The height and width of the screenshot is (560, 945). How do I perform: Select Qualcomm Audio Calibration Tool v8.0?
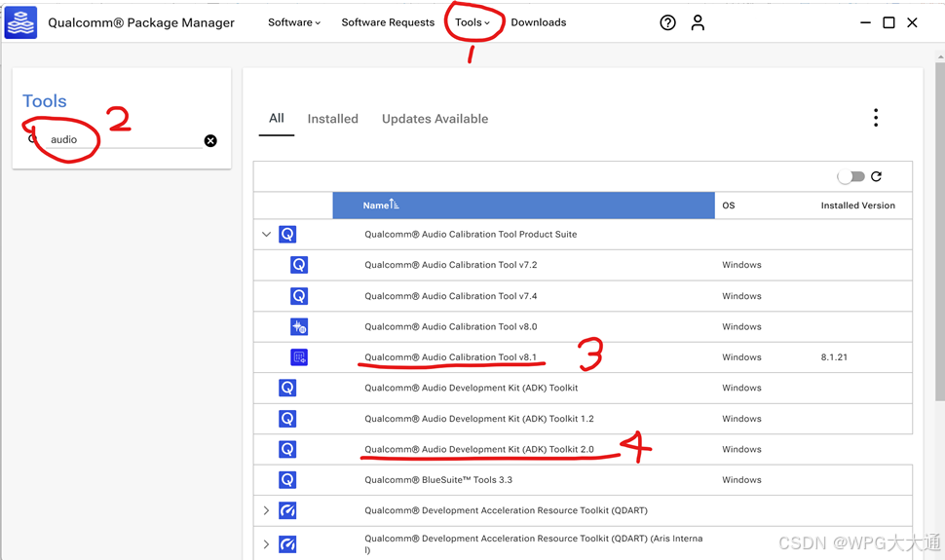[x=451, y=326]
